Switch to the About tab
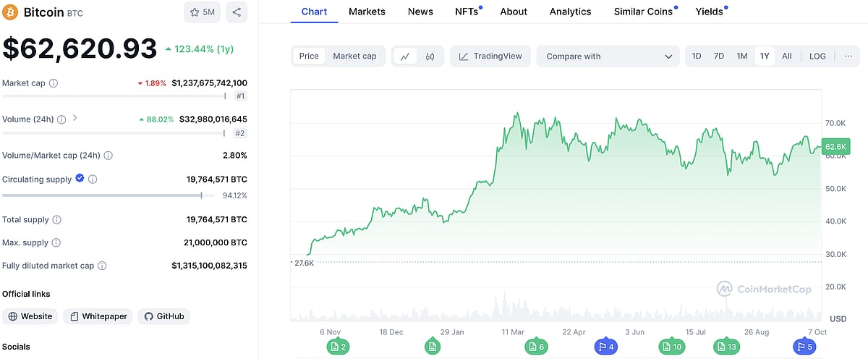The height and width of the screenshot is (359, 868). (x=514, y=12)
